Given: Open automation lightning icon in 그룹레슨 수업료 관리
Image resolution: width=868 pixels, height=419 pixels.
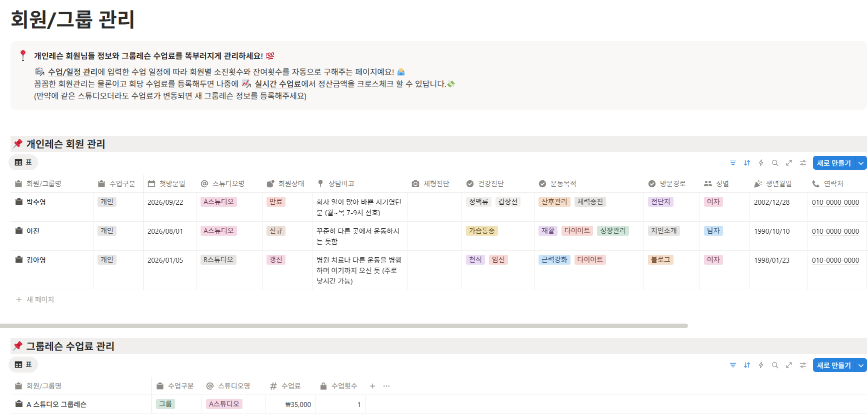Looking at the screenshot, I should (x=761, y=365).
